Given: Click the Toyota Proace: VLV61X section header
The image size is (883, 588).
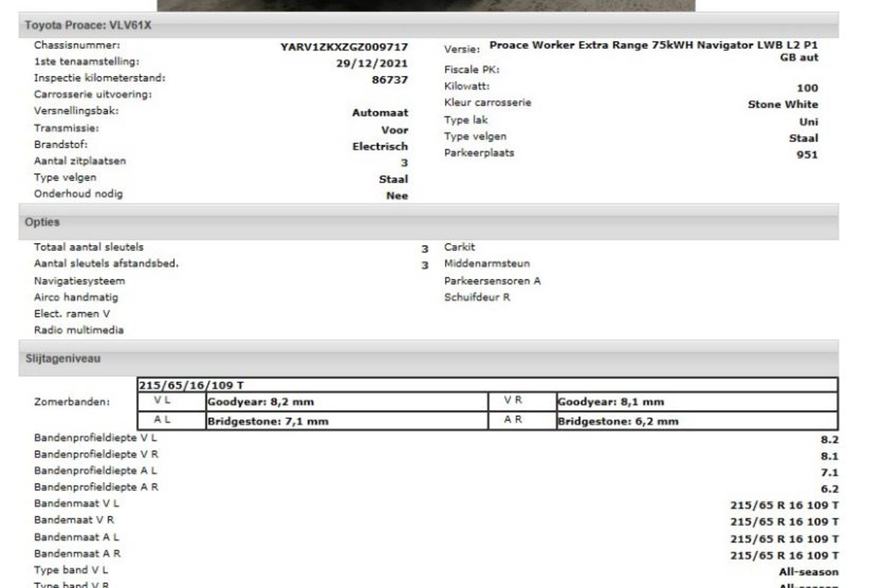Looking at the screenshot, I should [88, 25].
